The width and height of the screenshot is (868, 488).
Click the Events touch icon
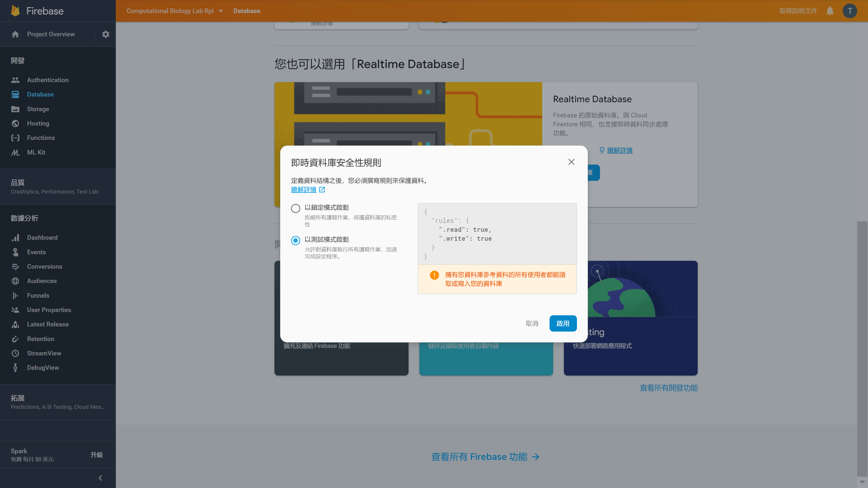point(15,252)
